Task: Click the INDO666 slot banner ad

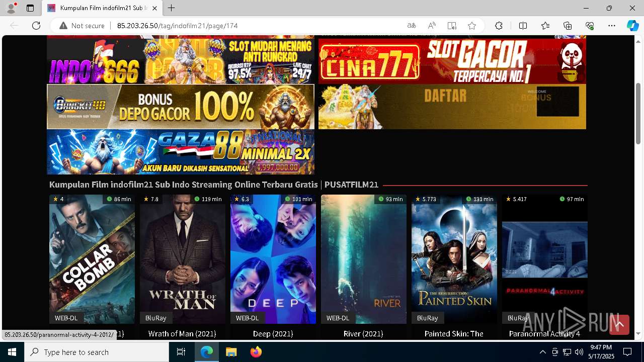Action: coord(181,61)
